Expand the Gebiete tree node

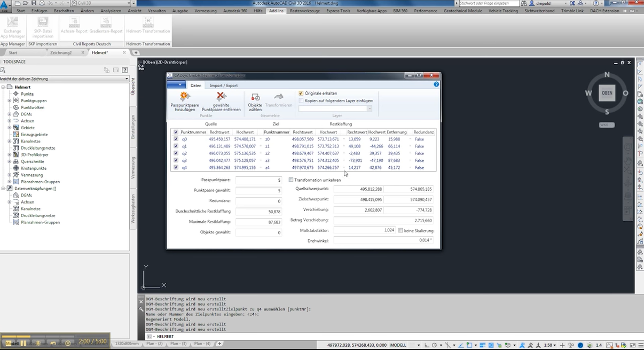pos(9,128)
